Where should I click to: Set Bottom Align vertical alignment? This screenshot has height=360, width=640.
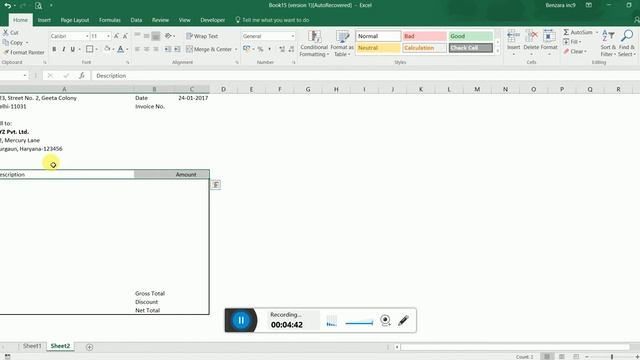pyautogui.click(x=156, y=36)
